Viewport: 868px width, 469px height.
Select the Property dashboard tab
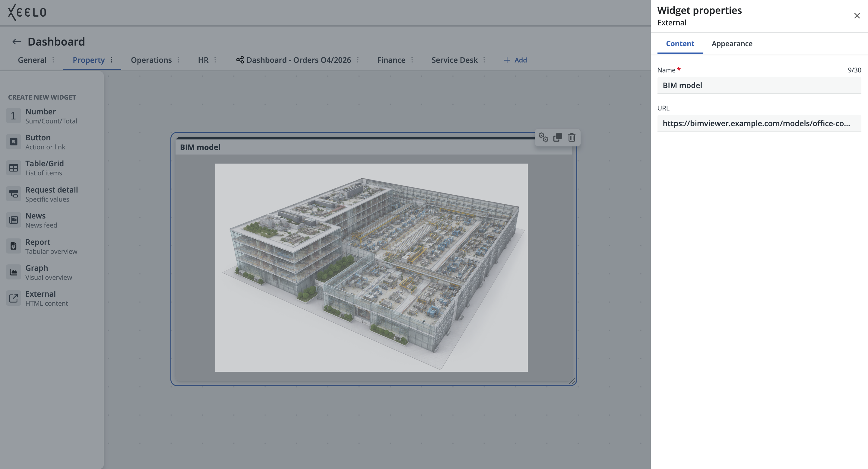[89, 60]
